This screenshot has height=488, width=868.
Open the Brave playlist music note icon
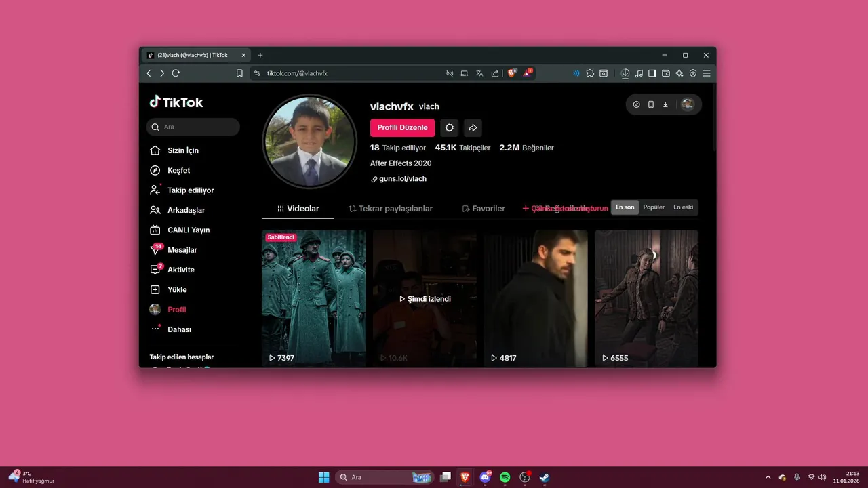tap(639, 73)
